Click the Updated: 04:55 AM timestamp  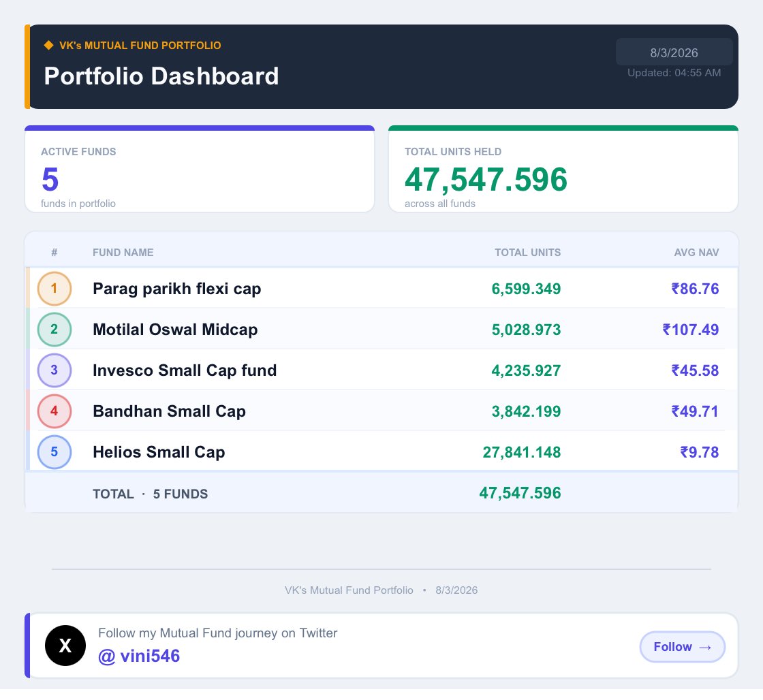pos(674,73)
